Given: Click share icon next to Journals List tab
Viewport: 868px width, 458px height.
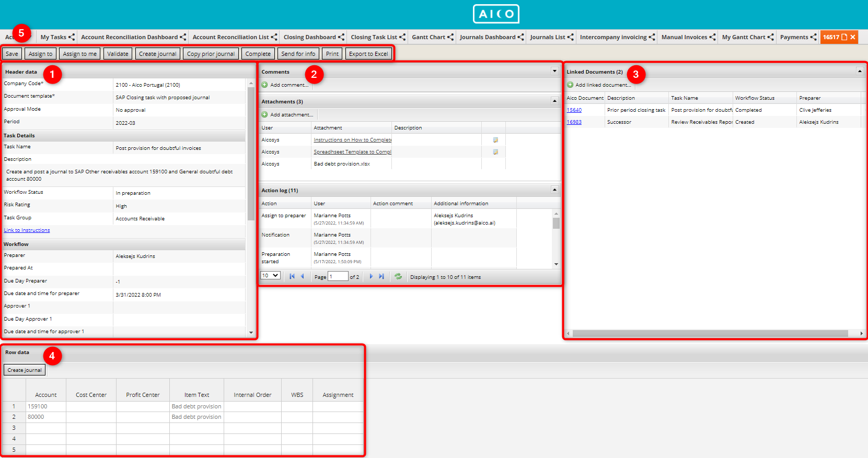Looking at the screenshot, I should pos(570,37).
